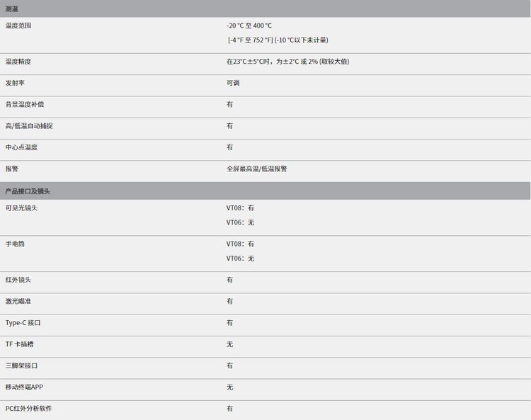Select the 背景温度补偿 row label
This screenshot has width=531, height=420.
pyautogui.click(x=25, y=104)
